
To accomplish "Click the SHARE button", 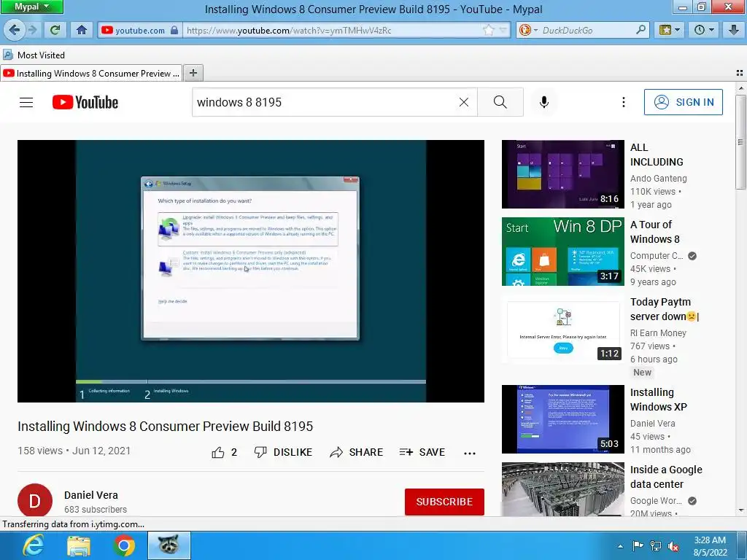I will click(356, 452).
